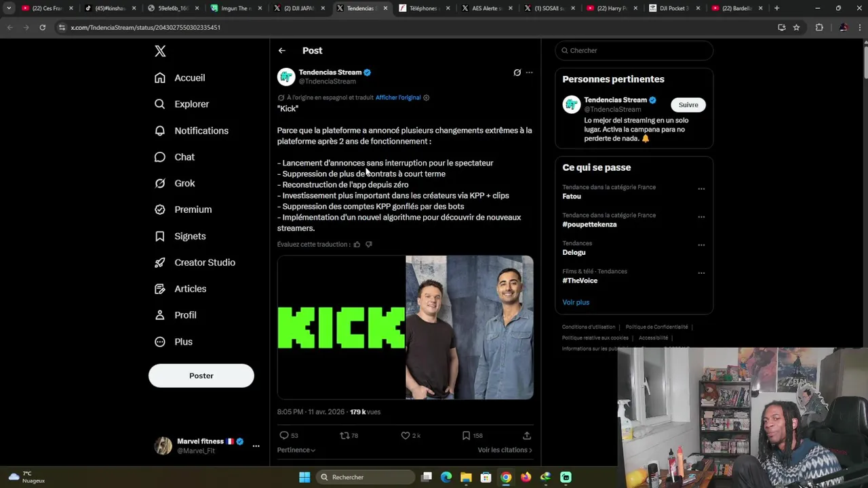Open Tendencias Stream avatar in Personnes pertinentes
The height and width of the screenshot is (488, 868).
572,104
